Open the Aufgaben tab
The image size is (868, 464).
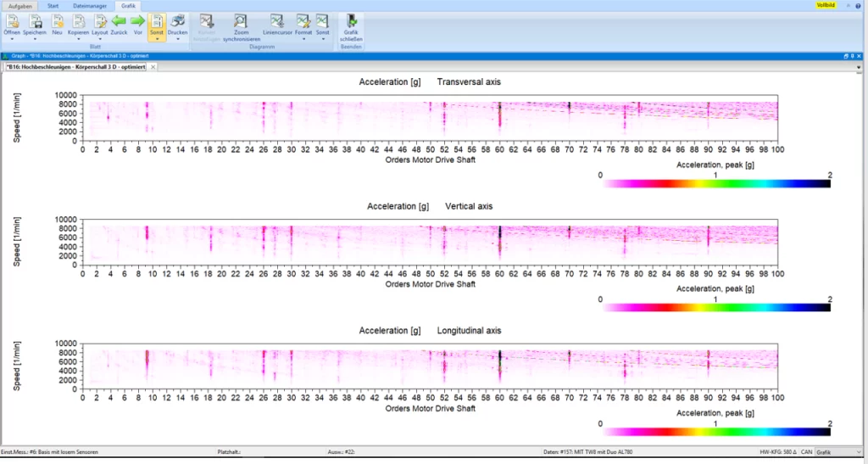coord(19,5)
